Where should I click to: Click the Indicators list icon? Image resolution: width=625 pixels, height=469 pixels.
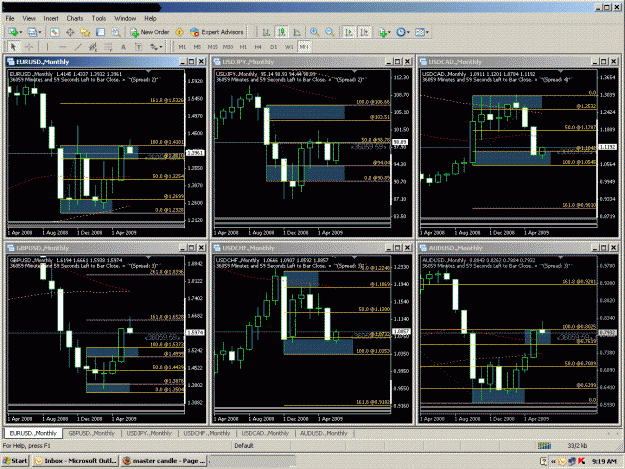(385, 32)
